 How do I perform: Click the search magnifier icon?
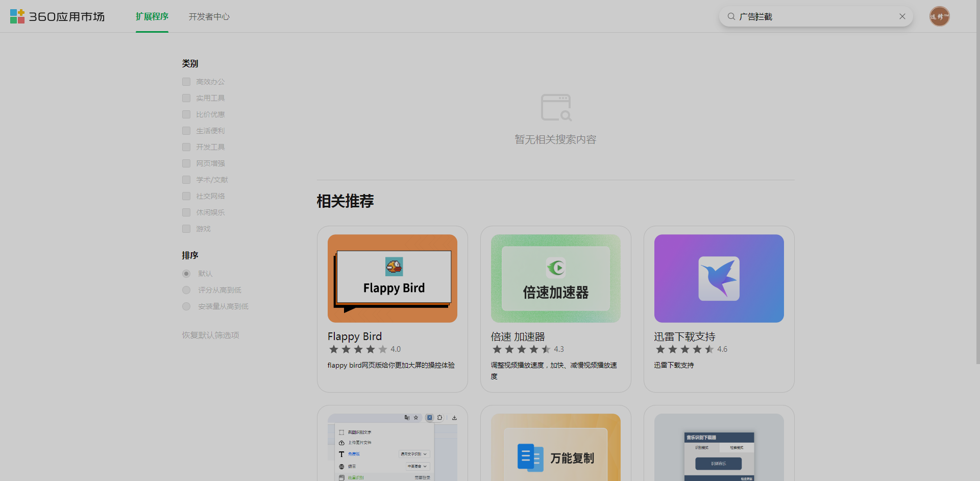tap(731, 16)
